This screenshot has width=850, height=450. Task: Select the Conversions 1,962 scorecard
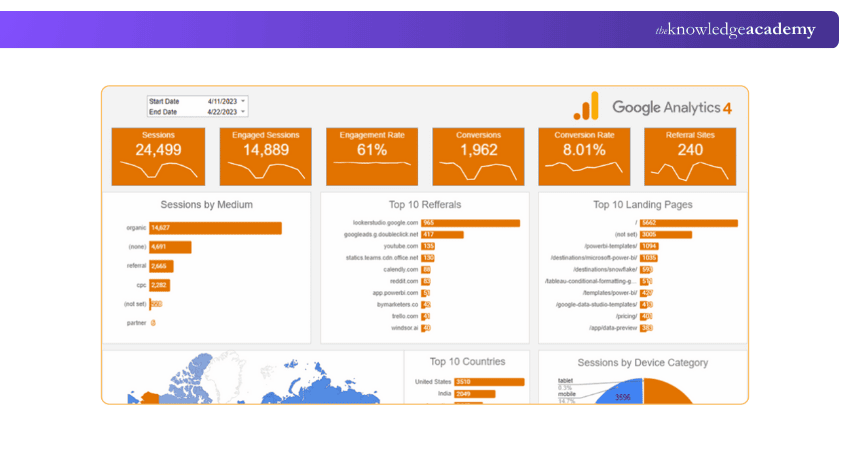478,157
